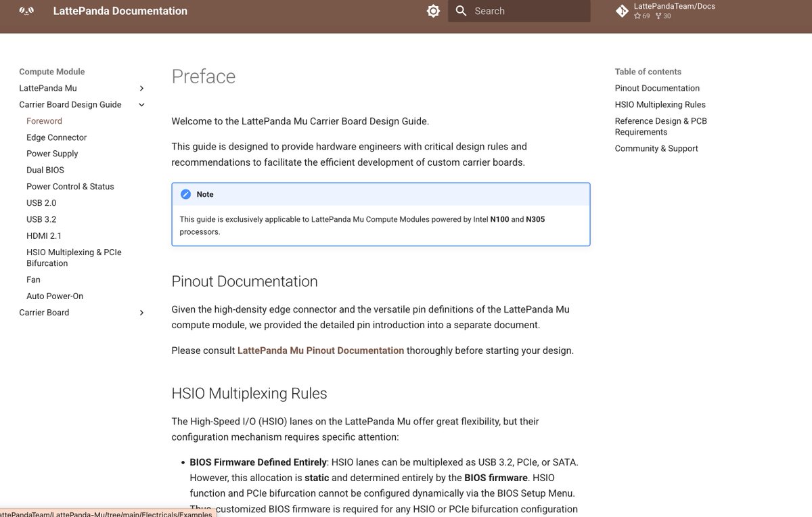Follow the LattePanda Mu Pinout Documentation link
The width and height of the screenshot is (812, 517).
click(321, 351)
